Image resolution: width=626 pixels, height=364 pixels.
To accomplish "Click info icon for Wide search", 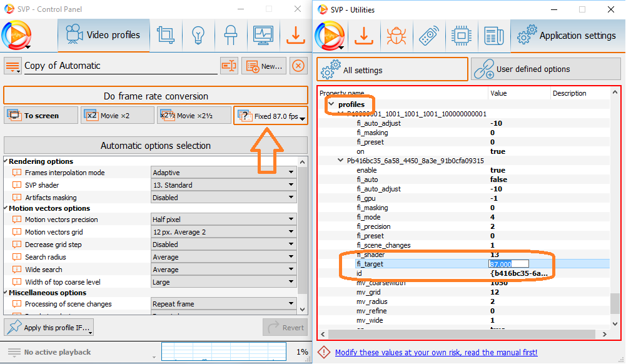I will (17, 270).
